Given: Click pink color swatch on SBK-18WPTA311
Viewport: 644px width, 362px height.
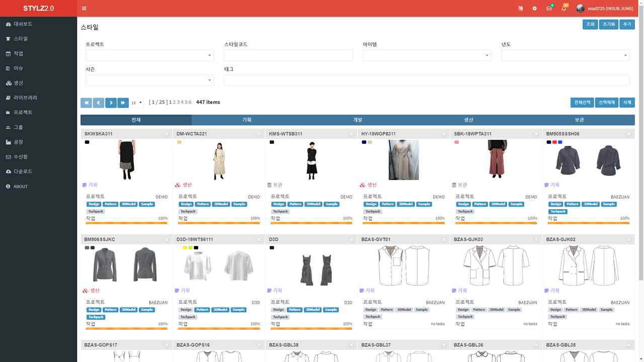Looking at the screenshot, I should pos(457,142).
